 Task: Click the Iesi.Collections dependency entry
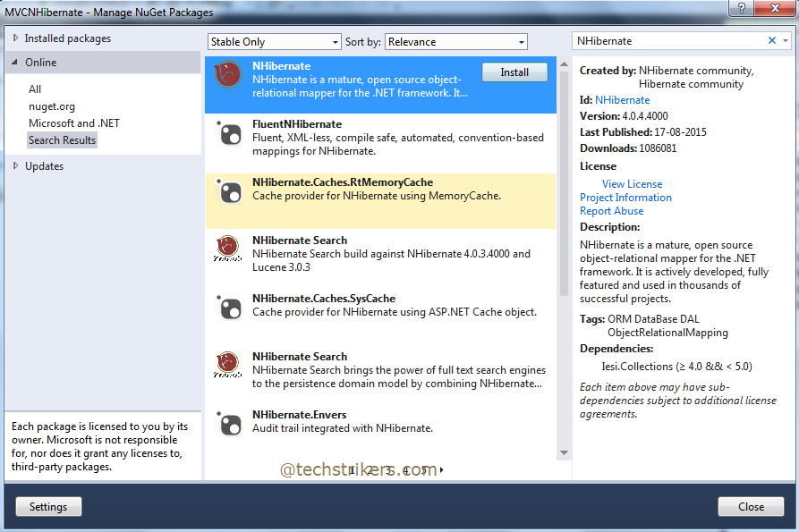pos(676,367)
